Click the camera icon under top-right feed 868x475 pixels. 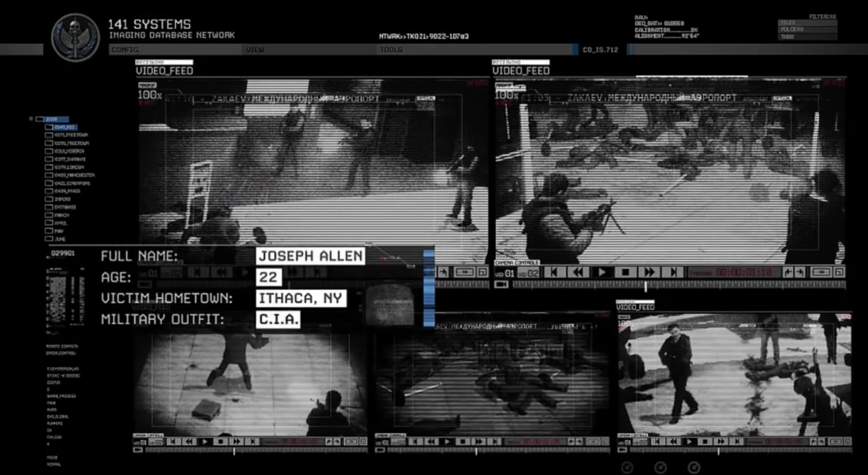(501, 284)
